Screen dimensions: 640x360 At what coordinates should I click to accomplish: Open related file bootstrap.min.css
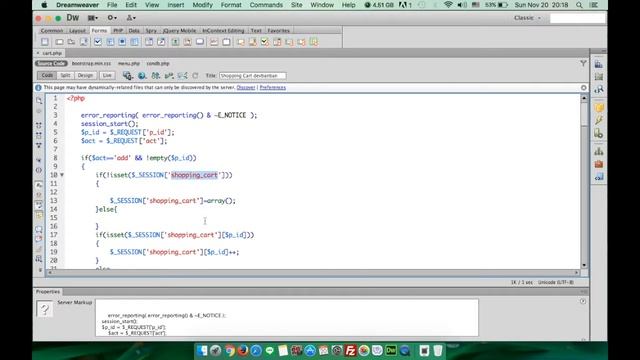[91, 63]
